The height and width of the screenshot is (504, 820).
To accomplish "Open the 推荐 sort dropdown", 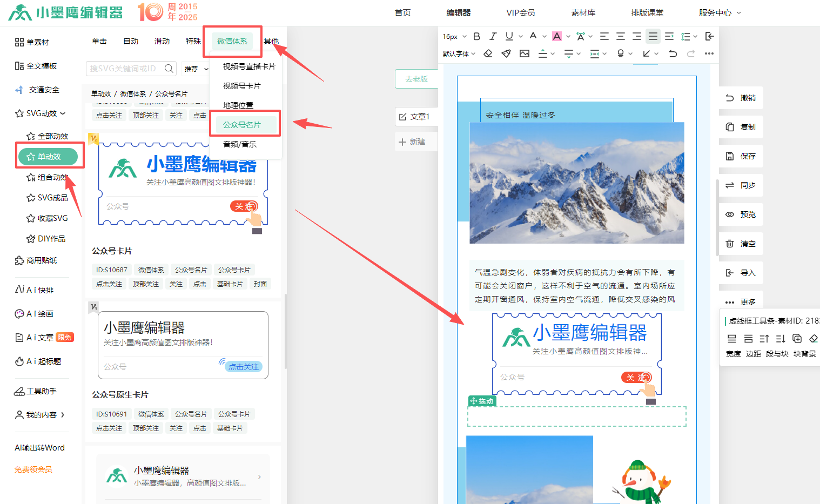I will [196, 69].
